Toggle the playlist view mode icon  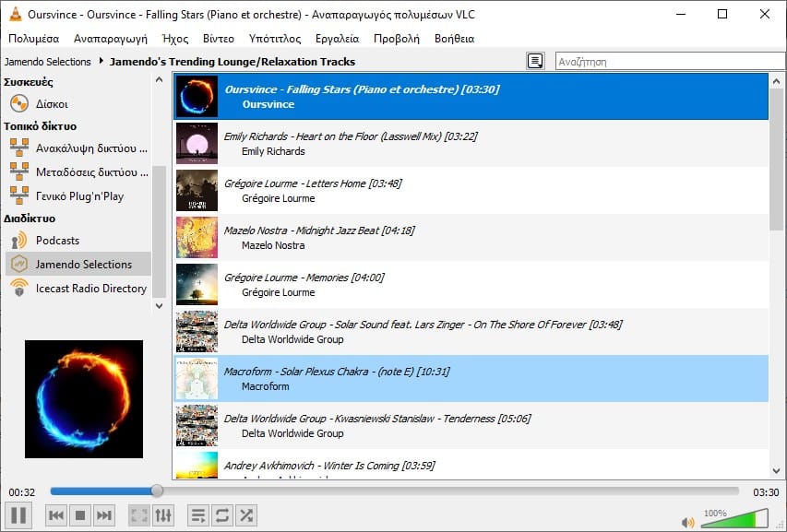[197, 515]
